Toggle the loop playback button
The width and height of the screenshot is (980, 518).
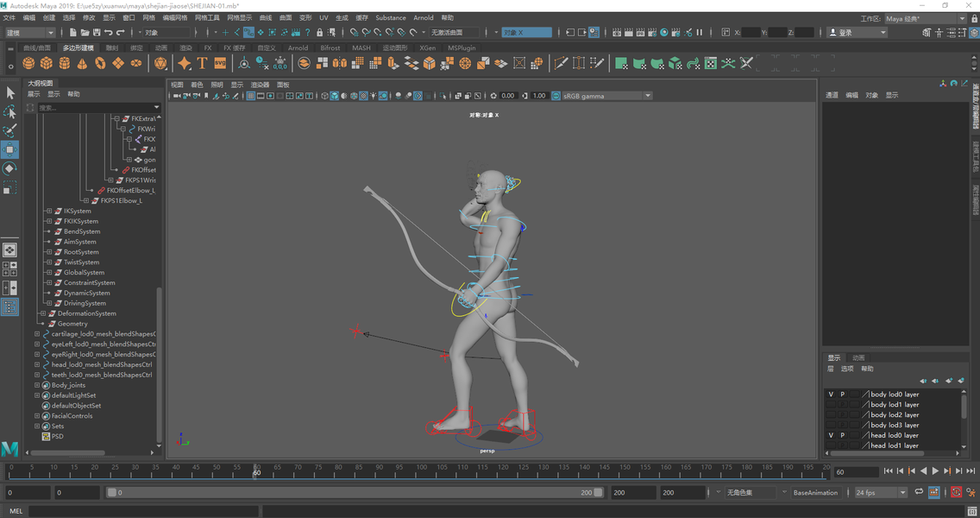pyautogui.click(x=919, y=492)
